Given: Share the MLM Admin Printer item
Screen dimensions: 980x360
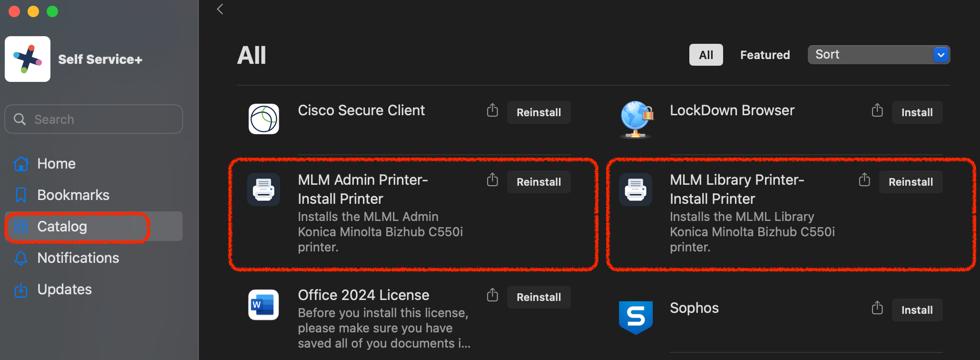Looking at the screenshot, I should click(492, 180).
